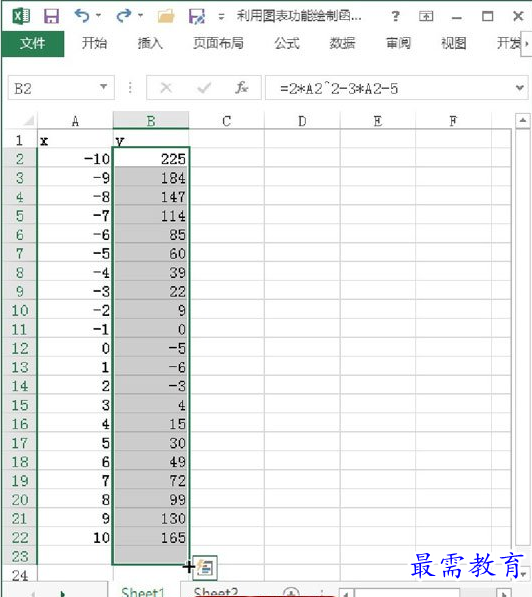Click cell A1 containing x
The image size is (532, 597).
75,140
